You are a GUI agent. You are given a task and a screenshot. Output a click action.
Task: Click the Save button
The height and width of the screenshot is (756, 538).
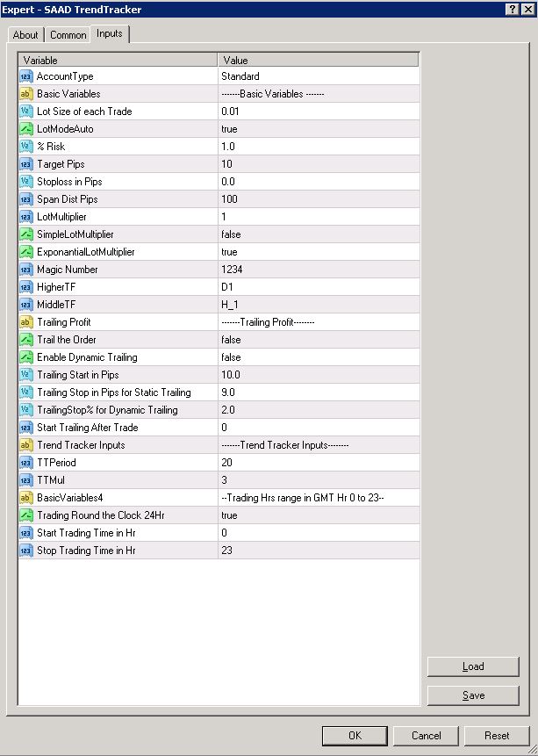tap(473, 695)
